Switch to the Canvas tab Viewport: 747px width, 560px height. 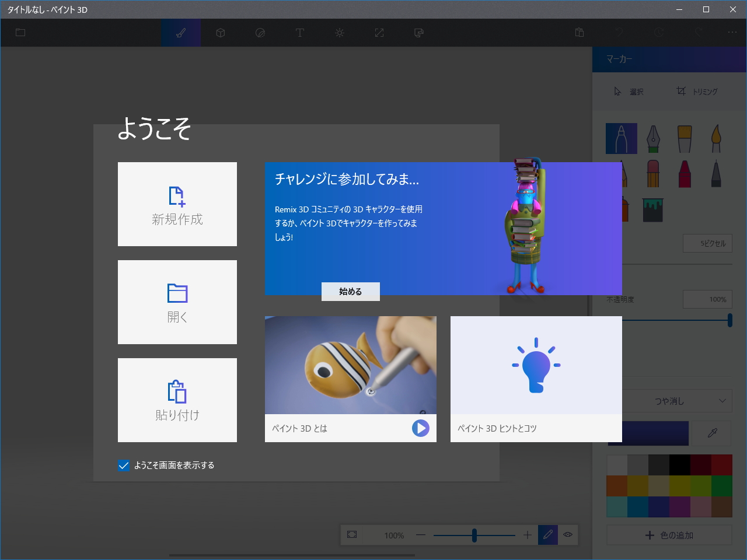(x=379, y=33)
